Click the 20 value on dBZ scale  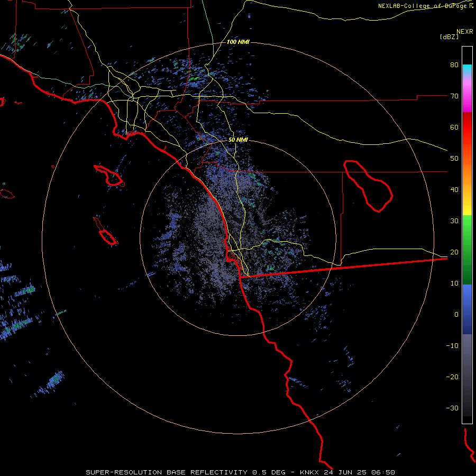(454, 252)
